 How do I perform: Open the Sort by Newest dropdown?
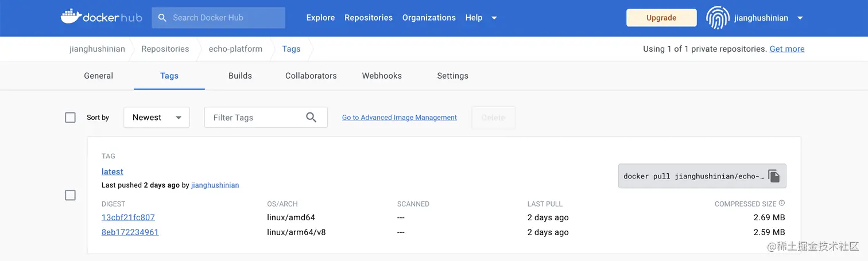pos(156,118)
